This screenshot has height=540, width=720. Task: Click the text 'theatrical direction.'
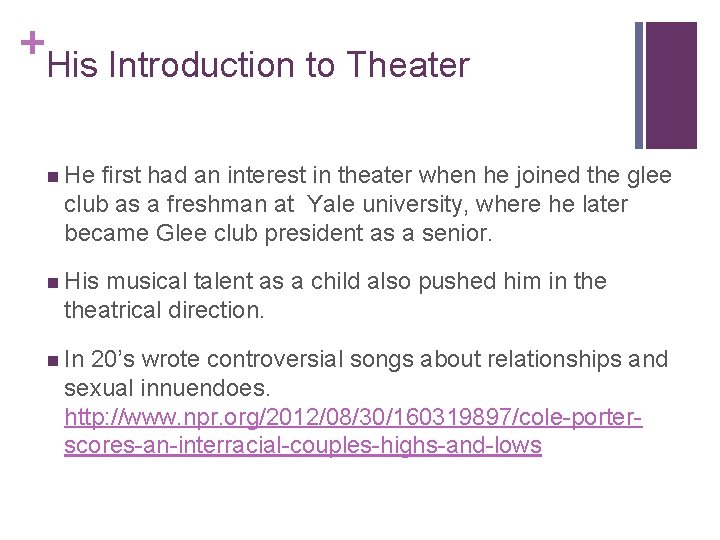click(164, 310)
